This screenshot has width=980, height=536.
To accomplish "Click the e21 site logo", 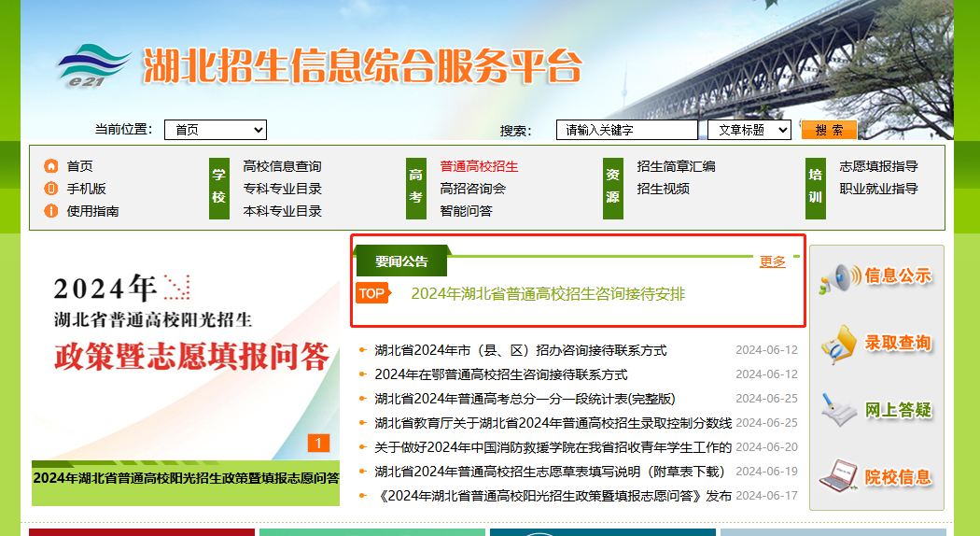I will pyautogui.click(x=93, y=64).
